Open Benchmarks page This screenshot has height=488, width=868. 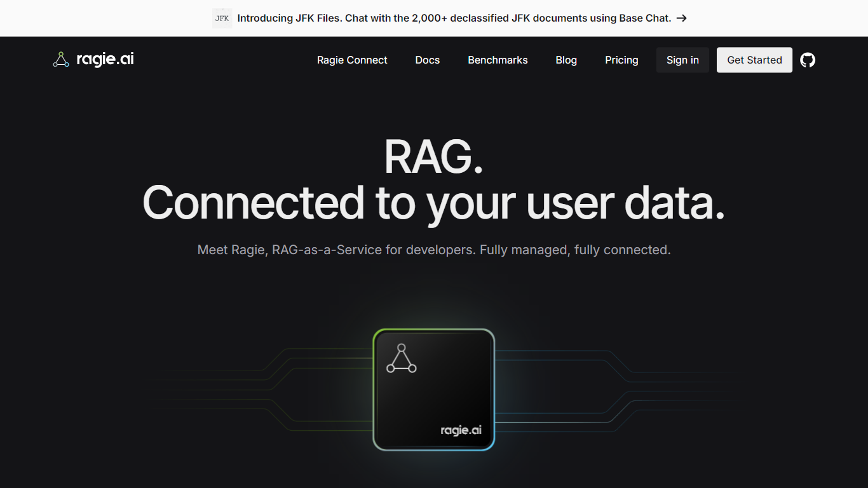tap(498, 60)
